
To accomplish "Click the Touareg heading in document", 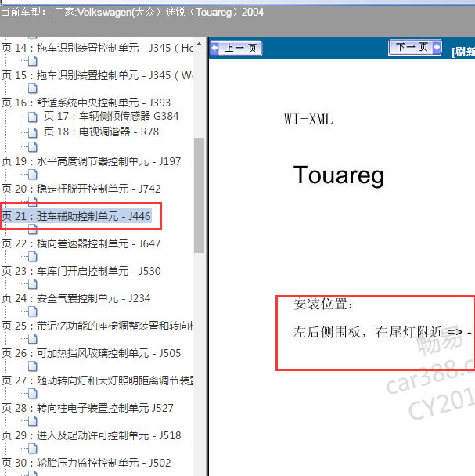I will pyautogui.click(x=339, y=175).
